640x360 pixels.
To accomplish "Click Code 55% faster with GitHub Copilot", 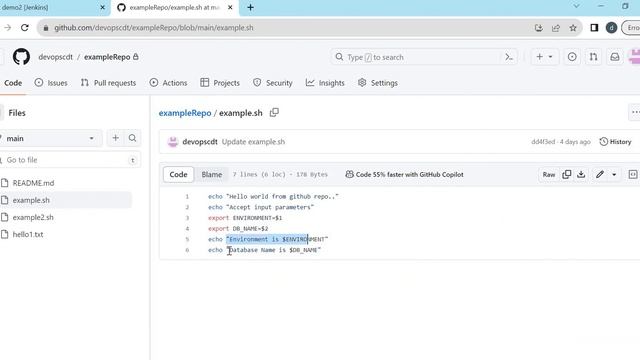I will [404, 174].
